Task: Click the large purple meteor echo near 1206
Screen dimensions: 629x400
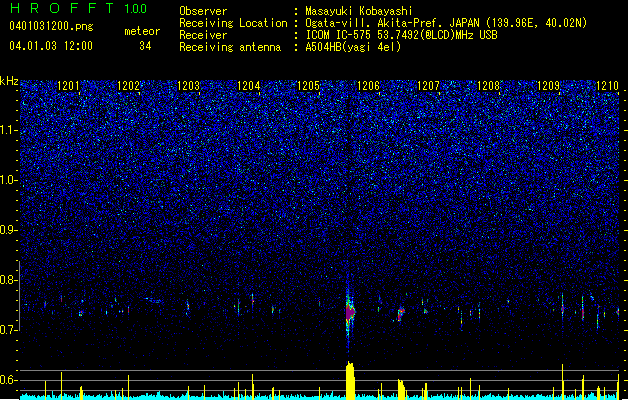Action: tap(350, 312)
